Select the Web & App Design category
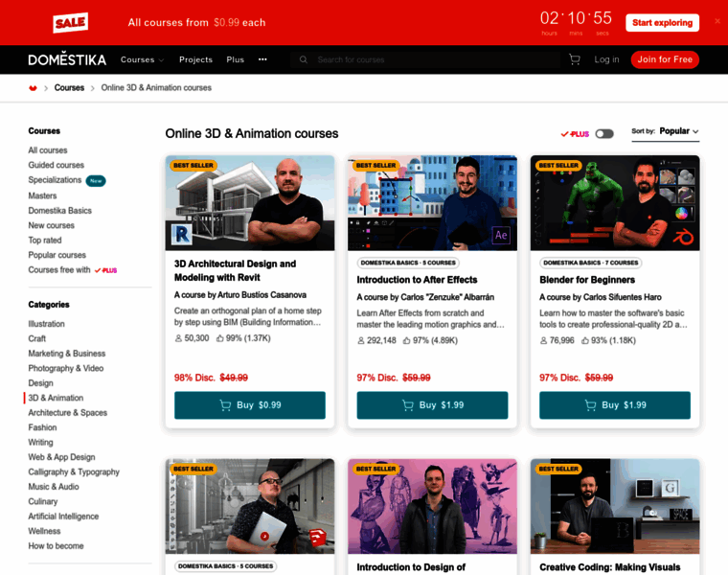This screenshot has width=728, height=575. click(61, 457)
